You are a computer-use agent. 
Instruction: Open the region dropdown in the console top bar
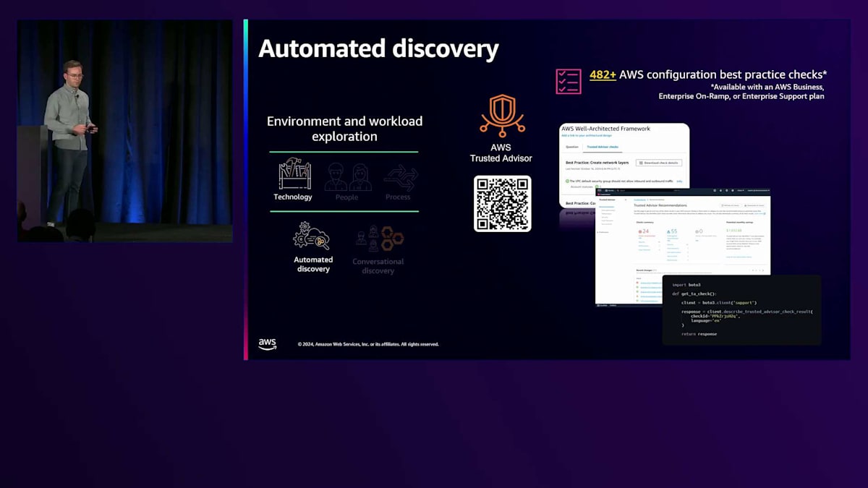pos(740,190)
